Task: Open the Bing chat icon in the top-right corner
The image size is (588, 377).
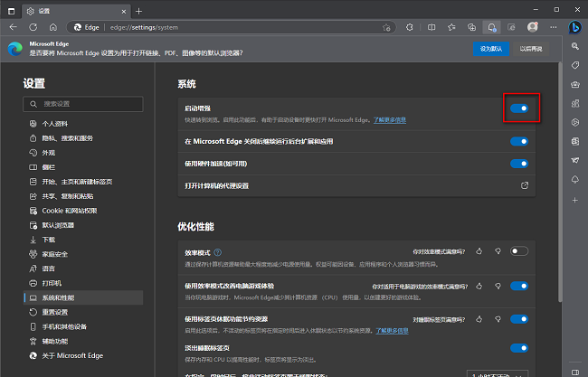Action: [x=575, y=27]
